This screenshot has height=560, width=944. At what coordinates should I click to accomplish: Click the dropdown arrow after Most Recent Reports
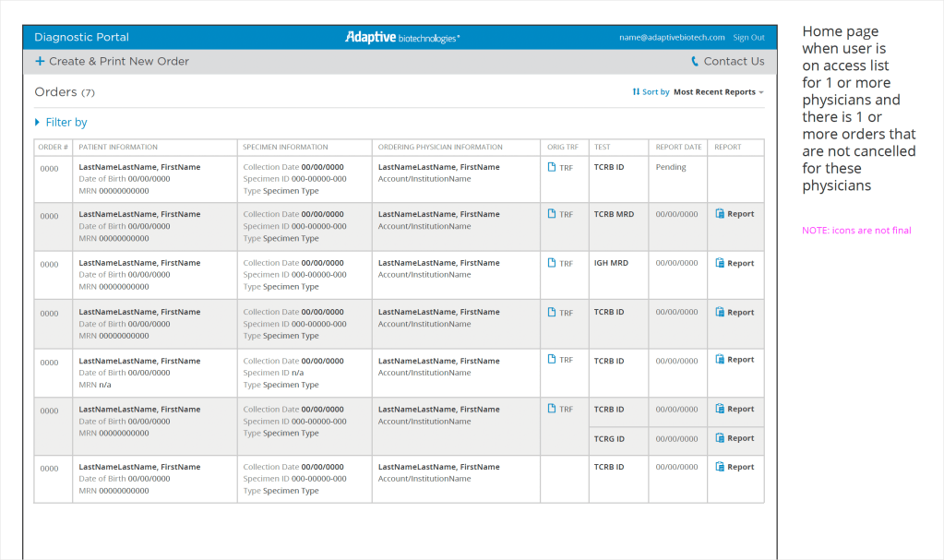point(761,92)
